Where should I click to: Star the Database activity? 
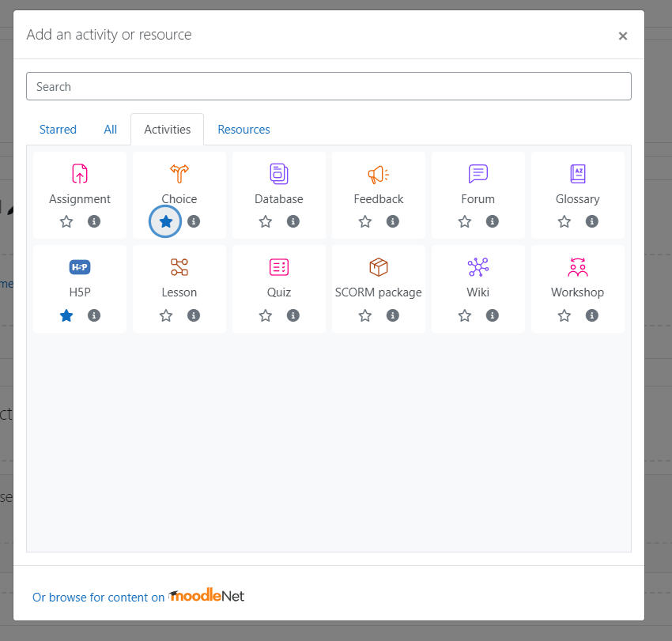pyautogui.click(x=266, y=221)
